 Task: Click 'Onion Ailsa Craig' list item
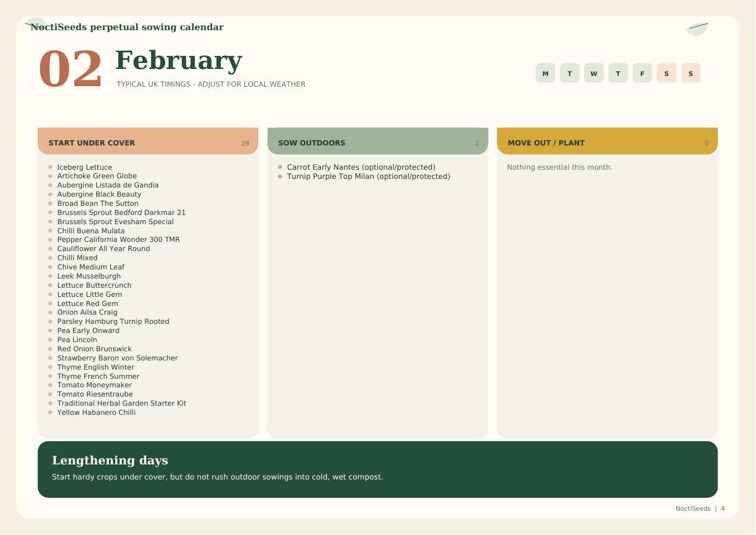(x=87, y=312)
